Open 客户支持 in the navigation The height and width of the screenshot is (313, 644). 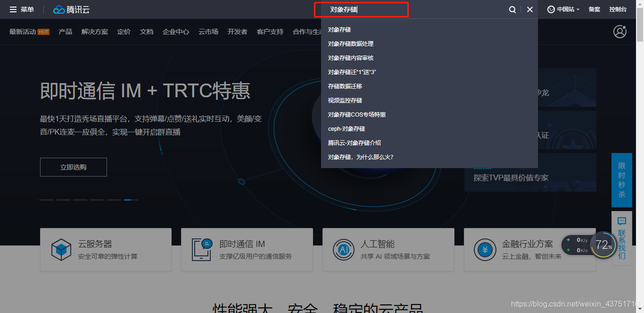click(x=270, y=32)
